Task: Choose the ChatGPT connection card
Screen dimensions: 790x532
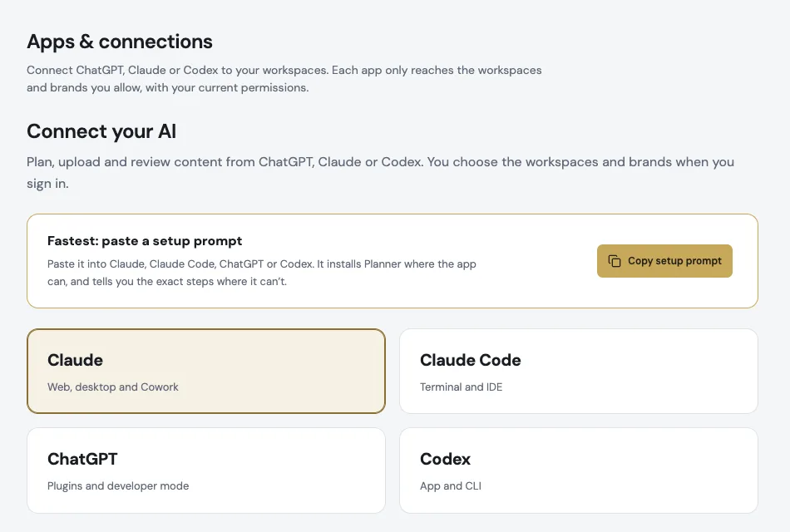Action: (x=206, y=470)
